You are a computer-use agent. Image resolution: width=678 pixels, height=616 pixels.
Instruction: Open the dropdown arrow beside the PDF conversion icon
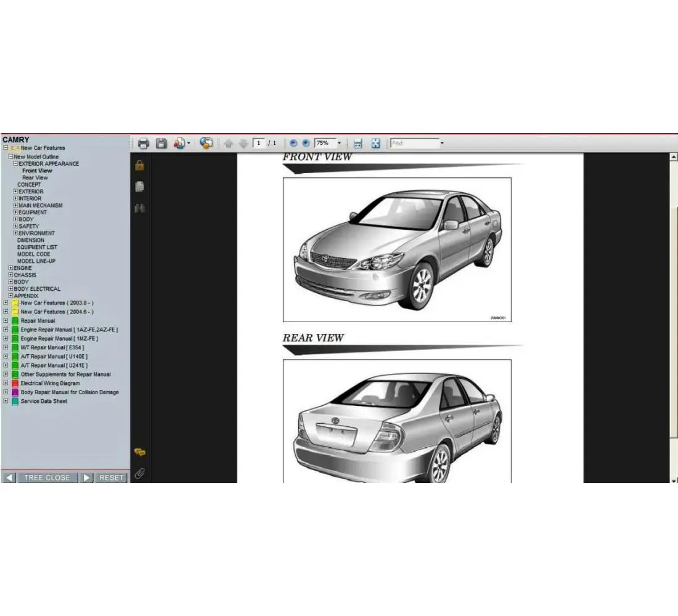(x=189, y=144)
